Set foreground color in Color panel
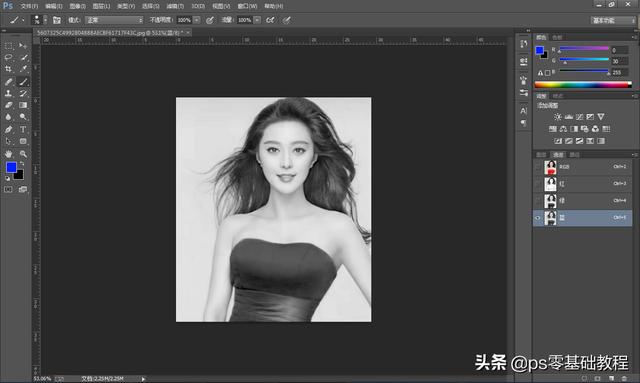Screen dimensions: 640x383 (539, 50)
